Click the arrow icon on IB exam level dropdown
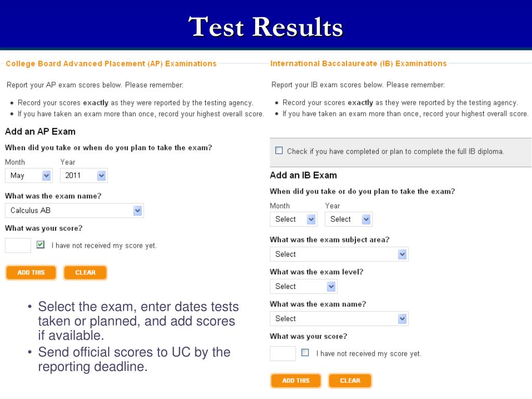This screenshot has width=532, height=399. [331, 287]
